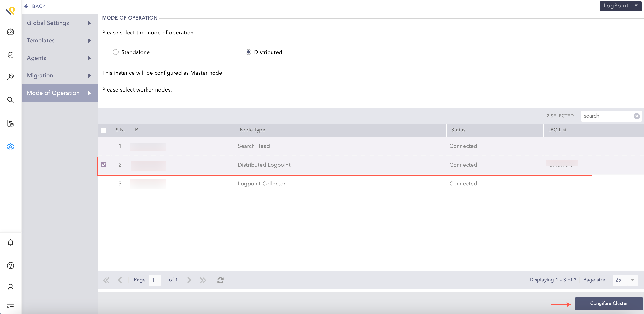Screen dimensions: 644x314
Task: Select the Distributed radio button
Action: coord(248,52)
